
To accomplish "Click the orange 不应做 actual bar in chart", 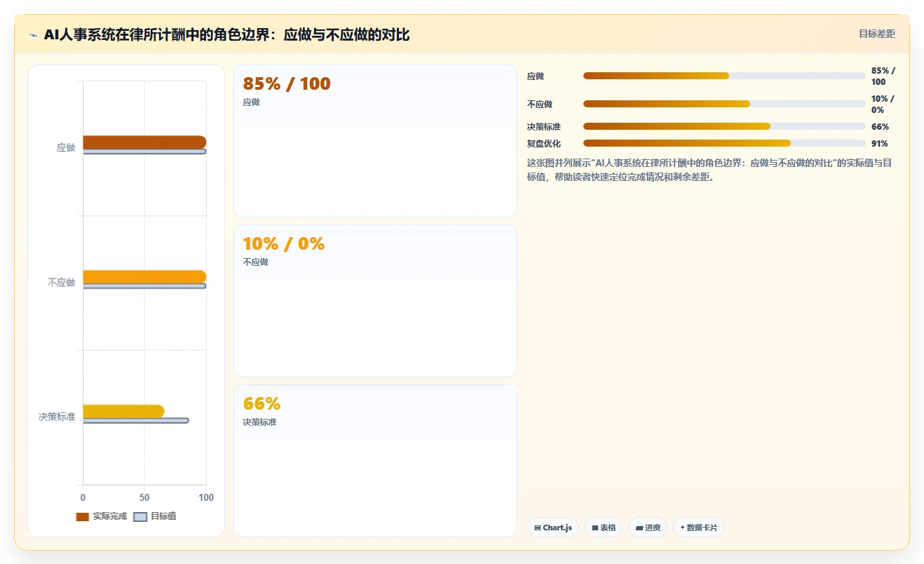I will 144,276.
